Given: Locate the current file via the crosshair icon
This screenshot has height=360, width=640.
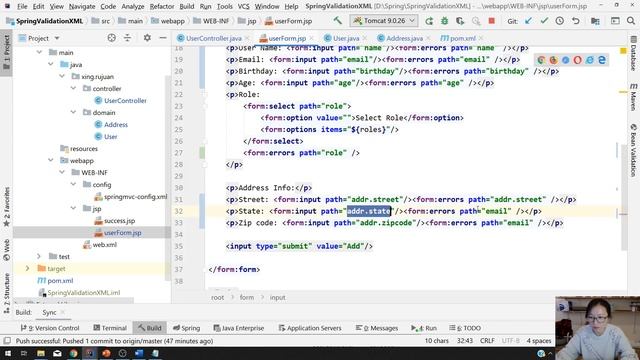Looking at the screenshot, I should (111, 38).
